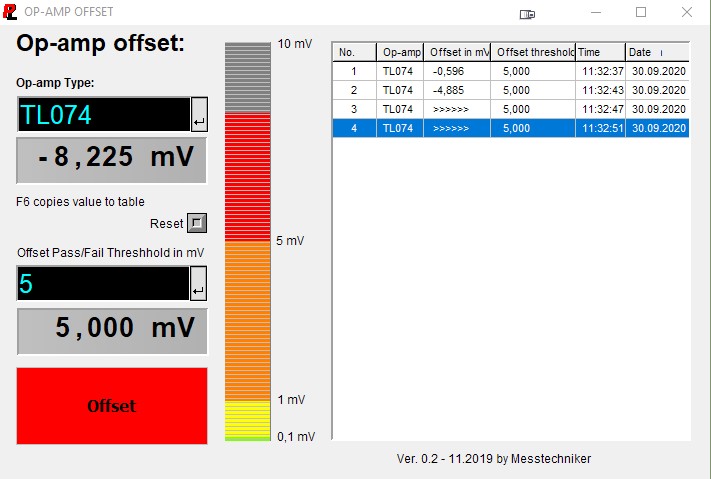Select the row timed 11:32:47

(x=511, y=109)
